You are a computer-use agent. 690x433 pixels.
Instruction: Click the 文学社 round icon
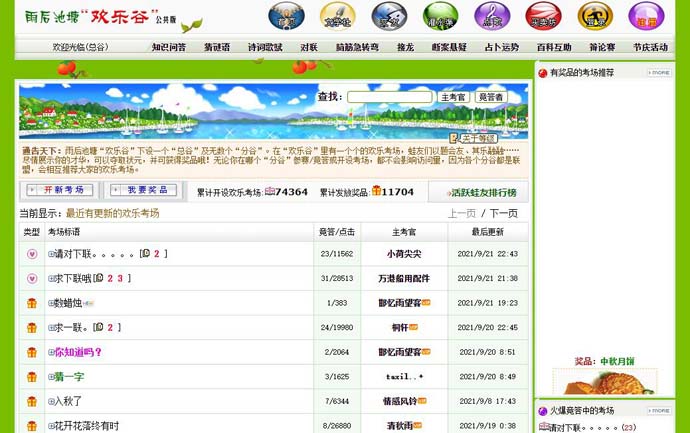point(338,17)
